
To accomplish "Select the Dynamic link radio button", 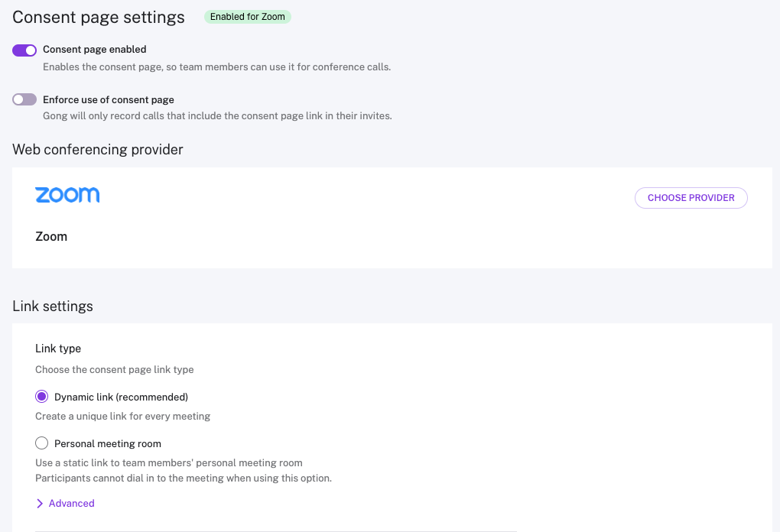I will pyautogui.click(x=42, y=397).
